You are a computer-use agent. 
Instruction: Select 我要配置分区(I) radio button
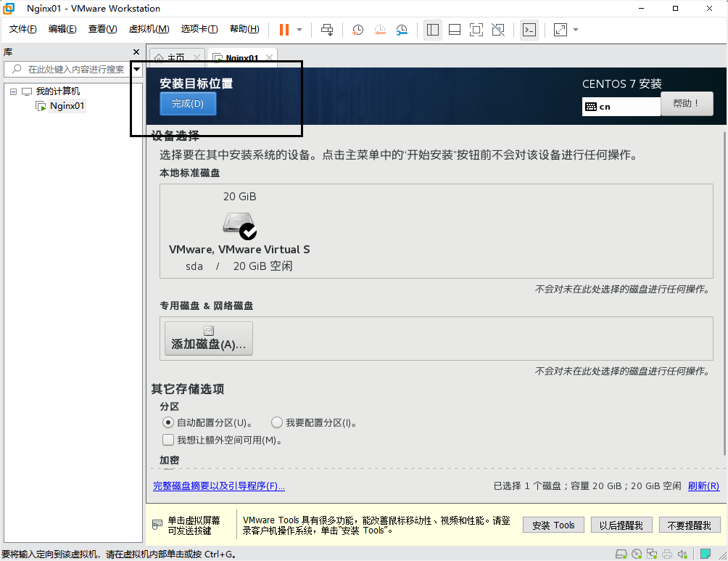point(277,422)
